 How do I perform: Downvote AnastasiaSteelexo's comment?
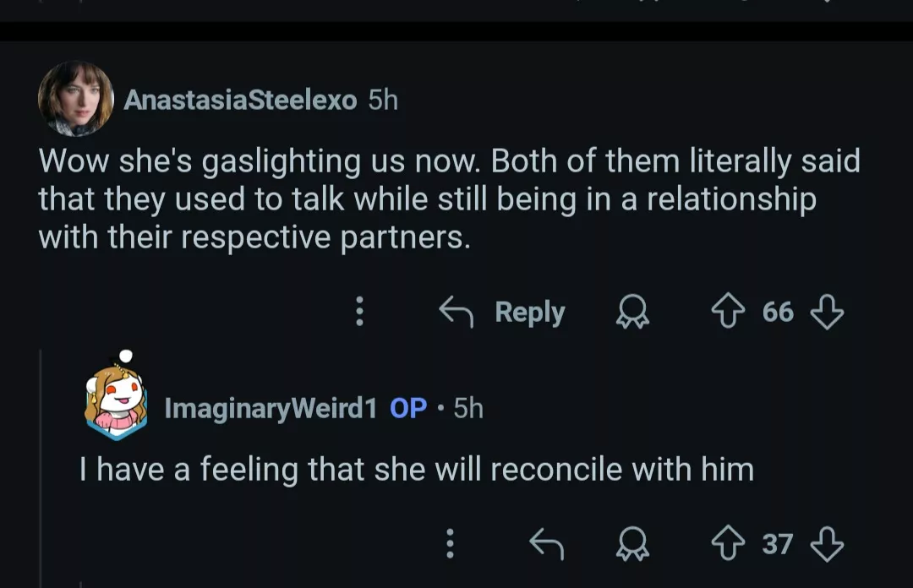[x=827, y=313]
